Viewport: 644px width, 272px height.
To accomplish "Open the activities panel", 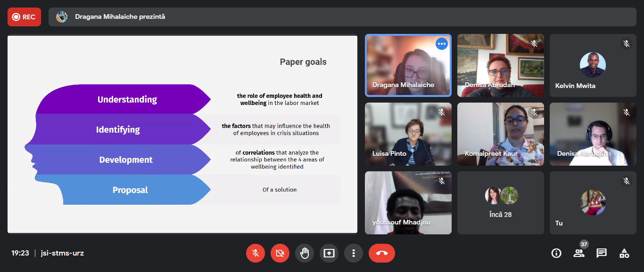I will click(624, 253).
